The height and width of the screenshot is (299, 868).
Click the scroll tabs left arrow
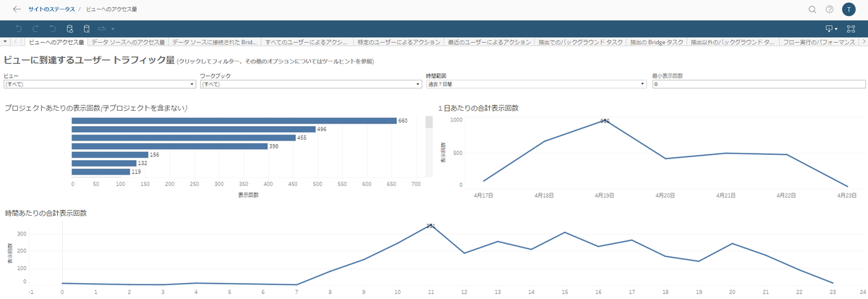coord(16,43)
